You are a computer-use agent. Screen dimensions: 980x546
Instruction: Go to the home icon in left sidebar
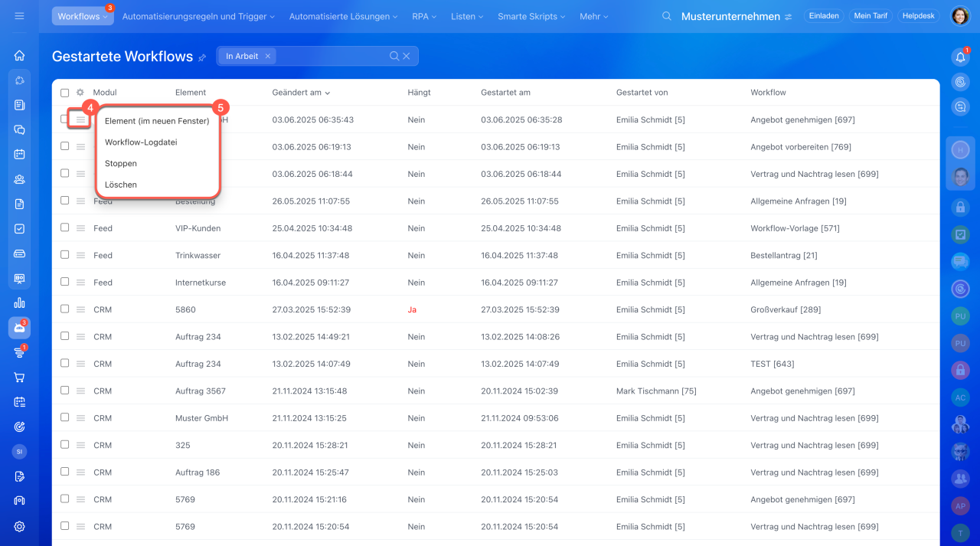(19, 55)
